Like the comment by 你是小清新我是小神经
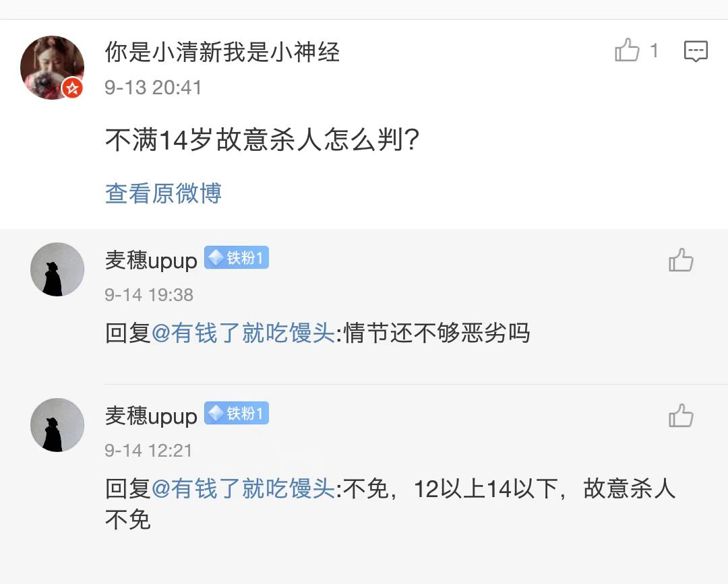This screenshot has height=584, width=728. [x=627, y=51]
